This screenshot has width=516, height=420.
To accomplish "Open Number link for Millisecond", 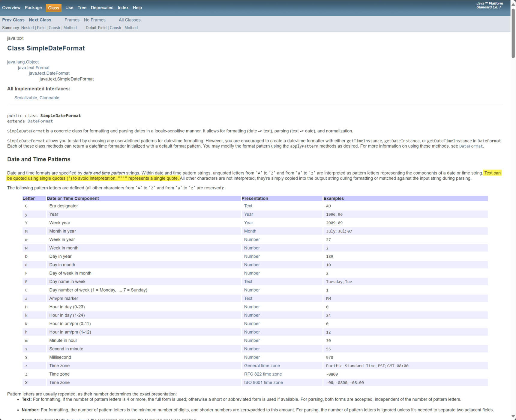I will point(252,357).
